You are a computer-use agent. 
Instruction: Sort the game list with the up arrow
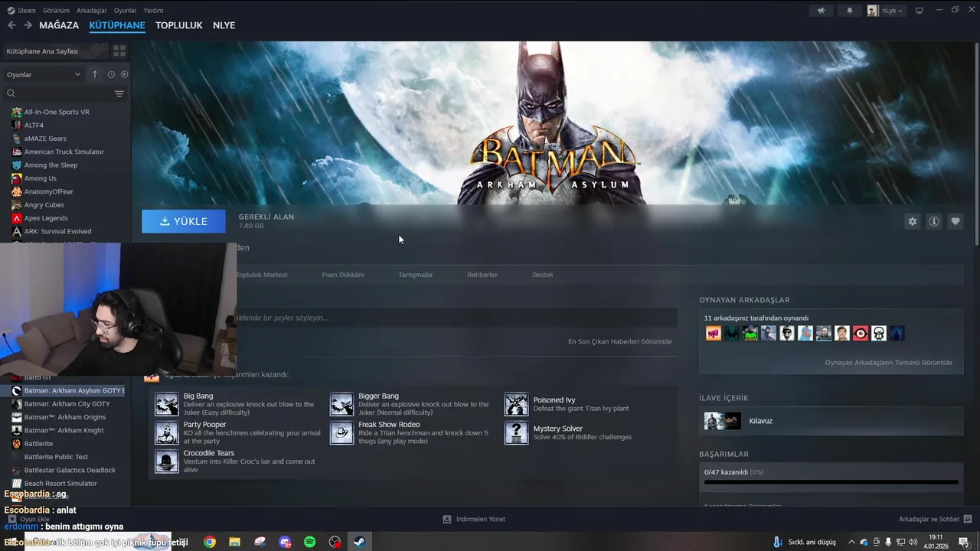(x=95, y=74)
